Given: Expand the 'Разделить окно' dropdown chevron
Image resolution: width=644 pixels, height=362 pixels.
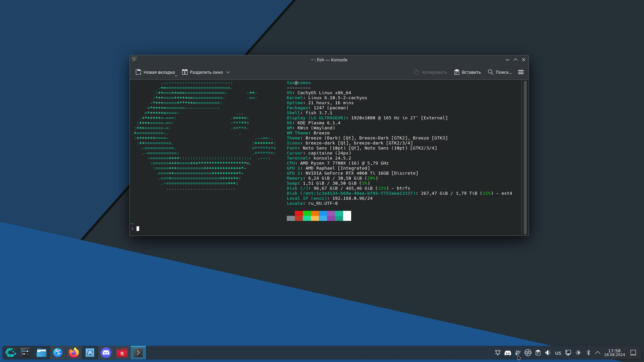Looking at the screenshot, I should click(x=228, y=72).
